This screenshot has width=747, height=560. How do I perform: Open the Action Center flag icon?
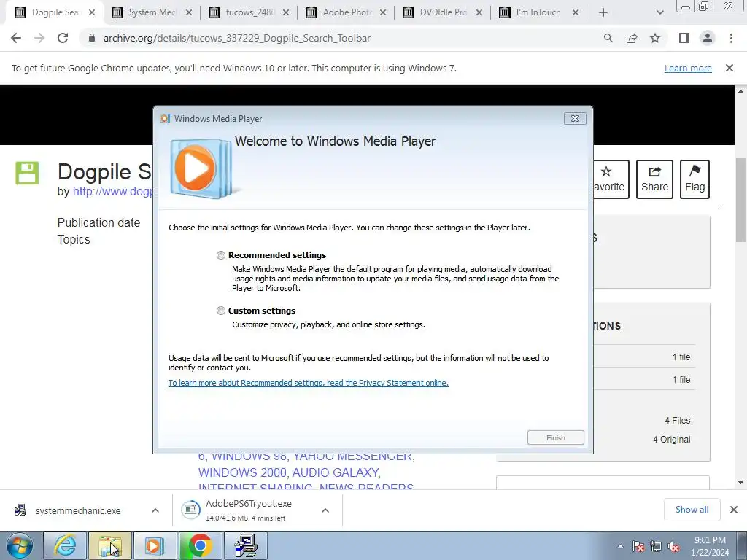(x=638, y=547)
